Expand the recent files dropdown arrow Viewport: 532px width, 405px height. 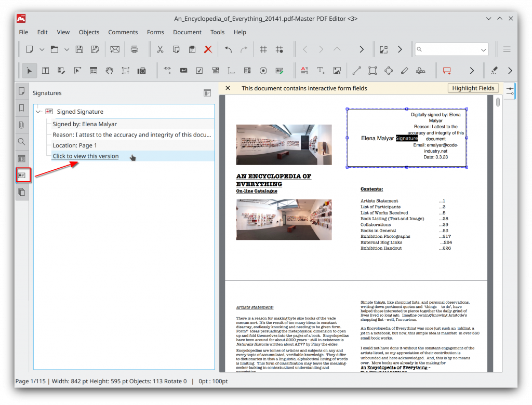tap(67, 49)
